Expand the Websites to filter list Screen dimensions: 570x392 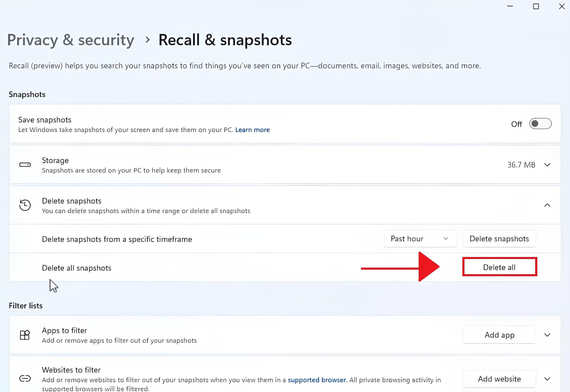click(547, 379)
